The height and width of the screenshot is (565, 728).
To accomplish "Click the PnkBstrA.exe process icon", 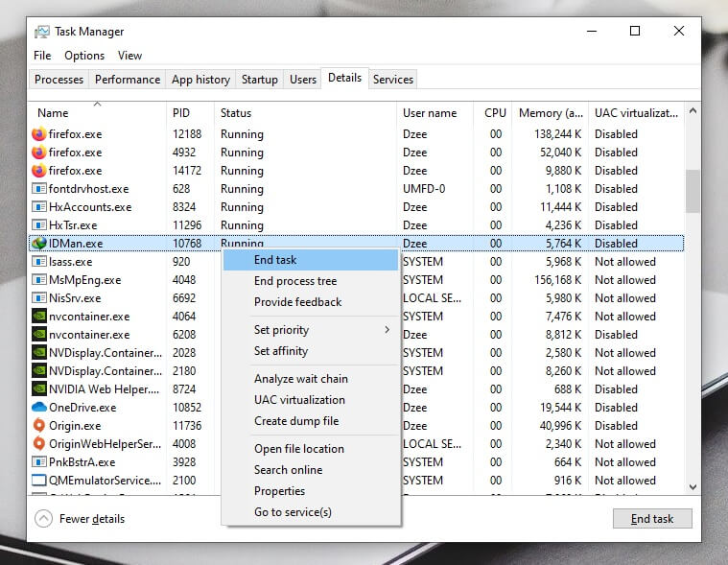I will click(39, 462).
